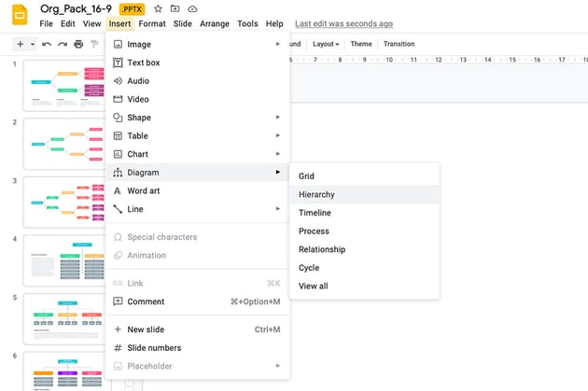
Task: Click the Theme button
Action: click(360, 44)
